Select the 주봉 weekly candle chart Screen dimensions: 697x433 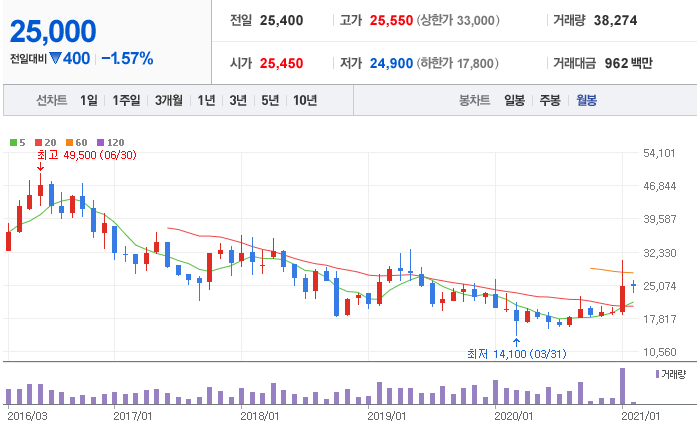(550, 100)
